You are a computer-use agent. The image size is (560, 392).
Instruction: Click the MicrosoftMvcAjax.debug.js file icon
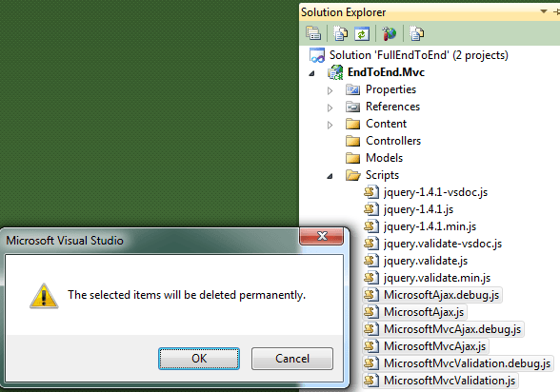[x=371, y=329]
